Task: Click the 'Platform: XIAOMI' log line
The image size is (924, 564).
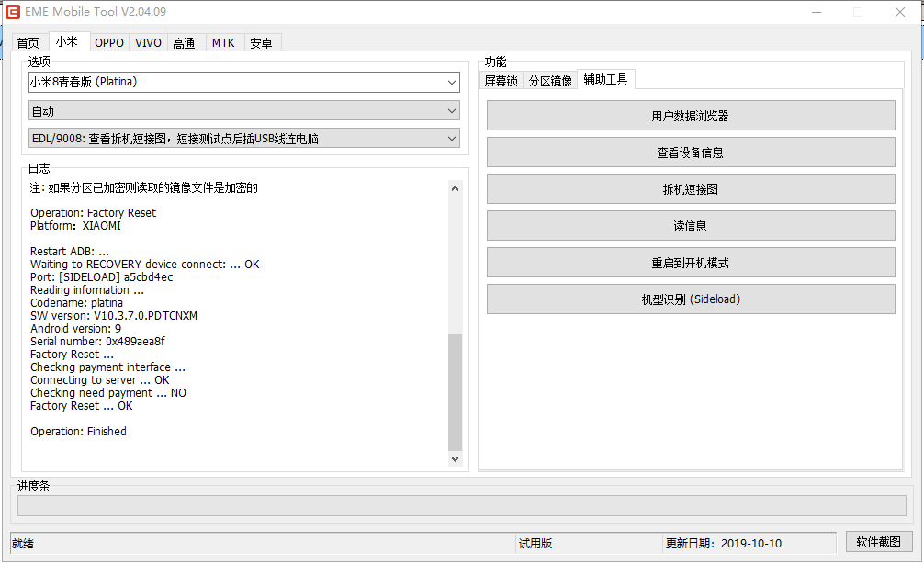Action: point(75,226)
